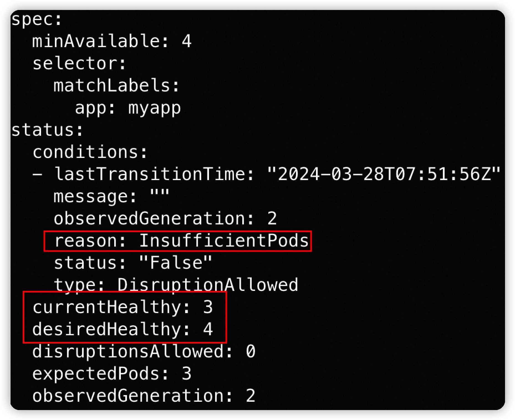This screenshot has width=515, height=420.
Task: Click the "disruptionsAllowed: 0" line
Action: pyautogui.click(x=144, y=352)
